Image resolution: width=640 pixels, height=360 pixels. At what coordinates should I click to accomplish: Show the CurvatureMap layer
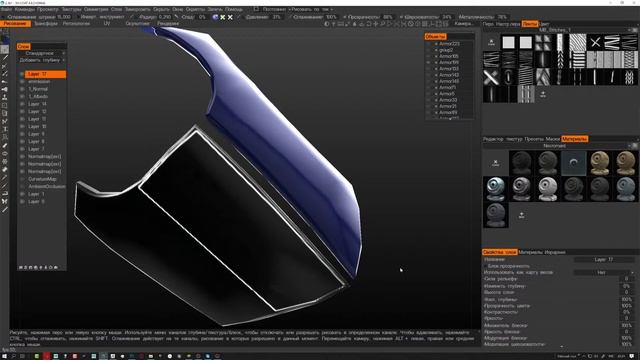coord(22,179)
